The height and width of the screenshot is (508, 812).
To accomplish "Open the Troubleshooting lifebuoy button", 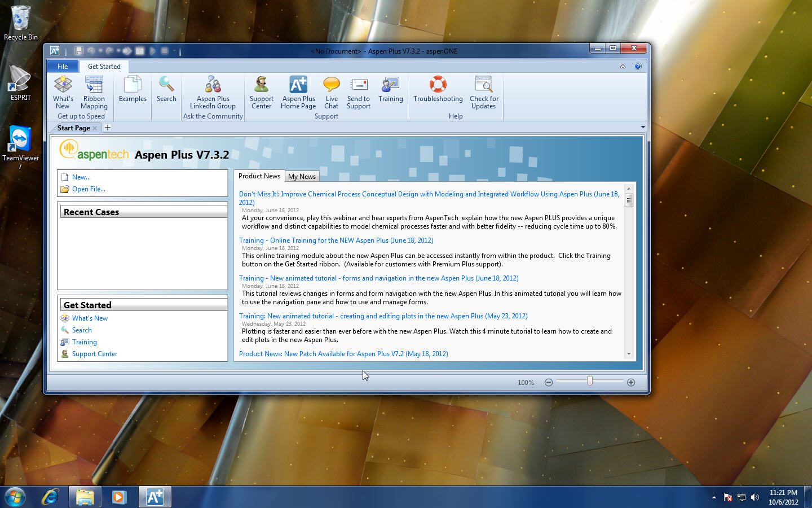I will coord(438,89).
